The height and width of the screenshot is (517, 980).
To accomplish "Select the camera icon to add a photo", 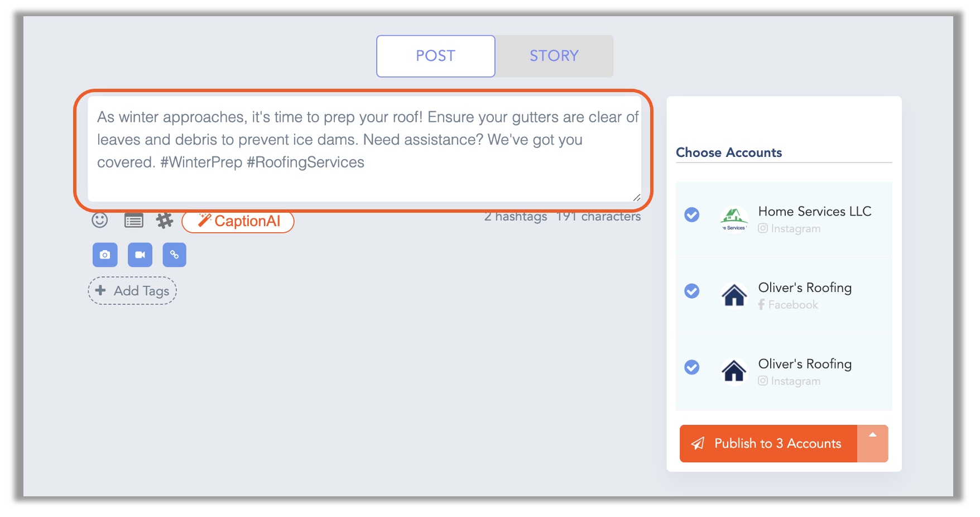I will pyautogui.click(x=104, y=255).
